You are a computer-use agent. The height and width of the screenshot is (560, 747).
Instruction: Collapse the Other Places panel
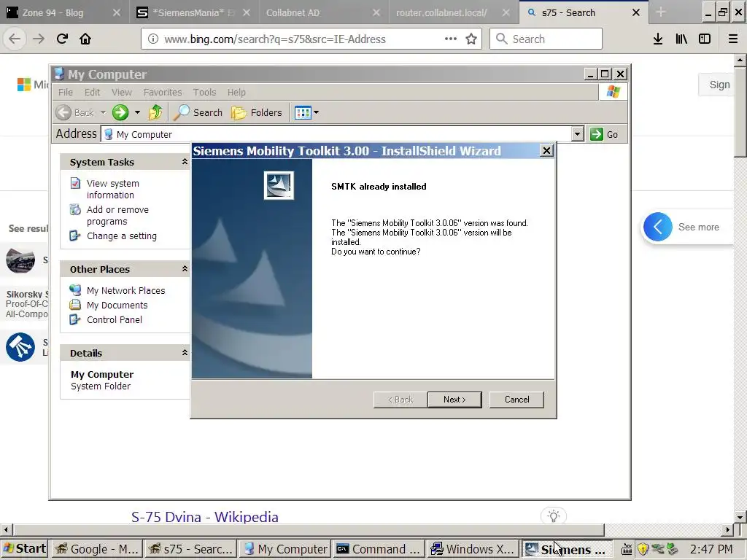(185, 269)
